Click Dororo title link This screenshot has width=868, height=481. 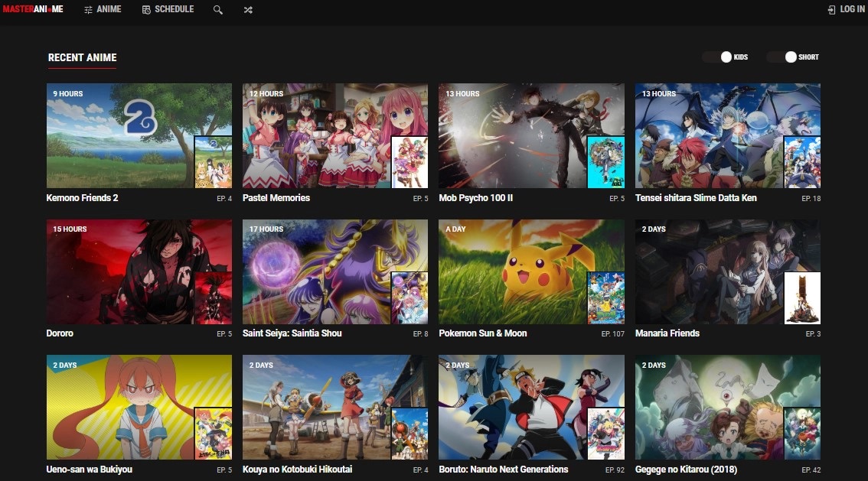(60, 333)
